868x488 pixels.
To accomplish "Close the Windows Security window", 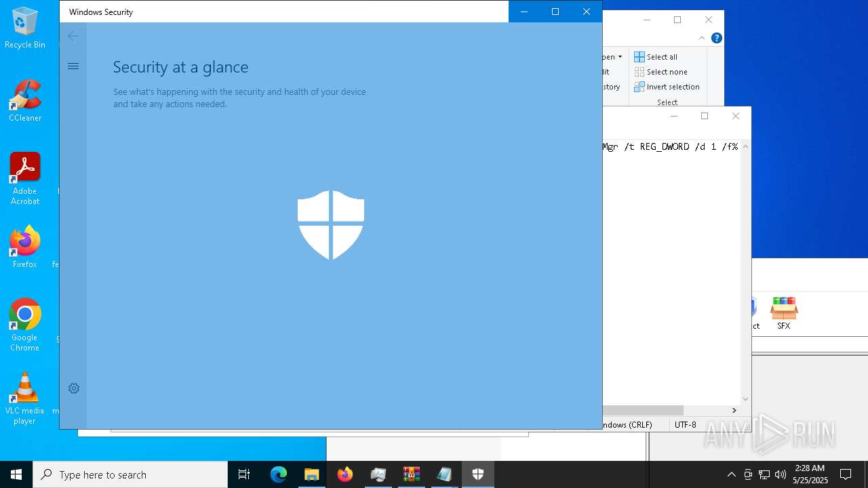I will coord(587,12).
